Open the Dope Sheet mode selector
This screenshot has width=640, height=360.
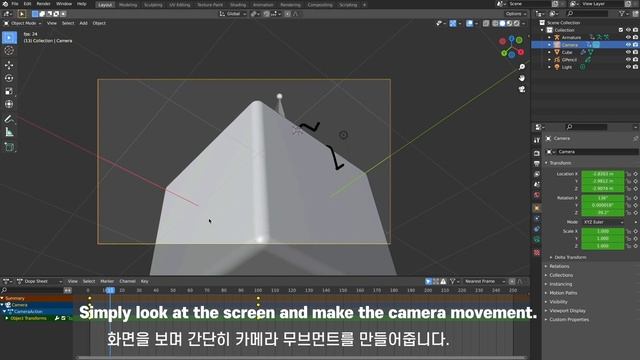pyautogui.click(x=39, y=282)
